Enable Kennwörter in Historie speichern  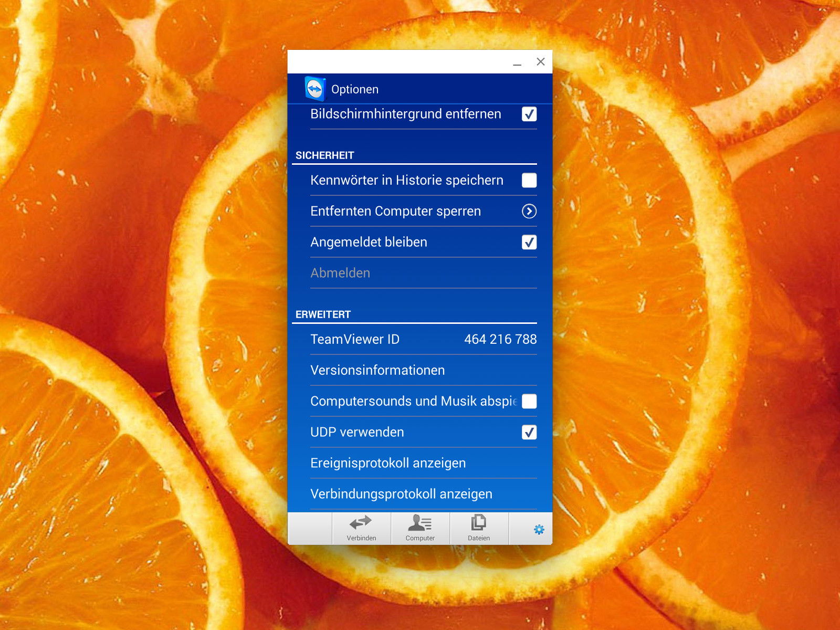coord(529,180)
